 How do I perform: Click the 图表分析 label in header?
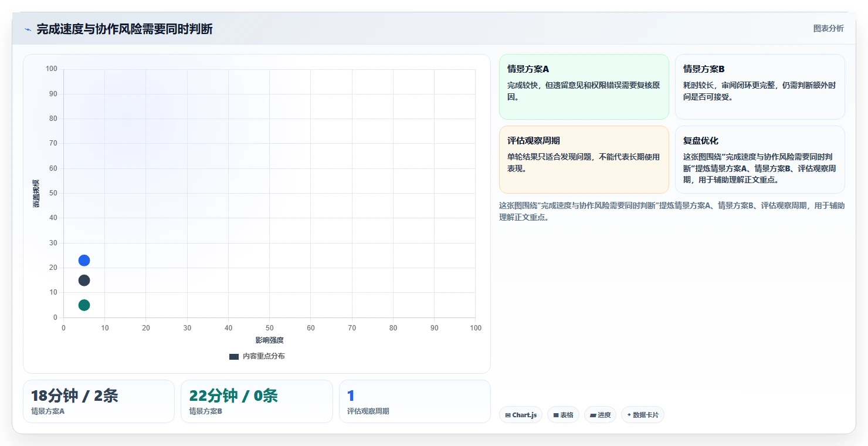pos(828,28)
